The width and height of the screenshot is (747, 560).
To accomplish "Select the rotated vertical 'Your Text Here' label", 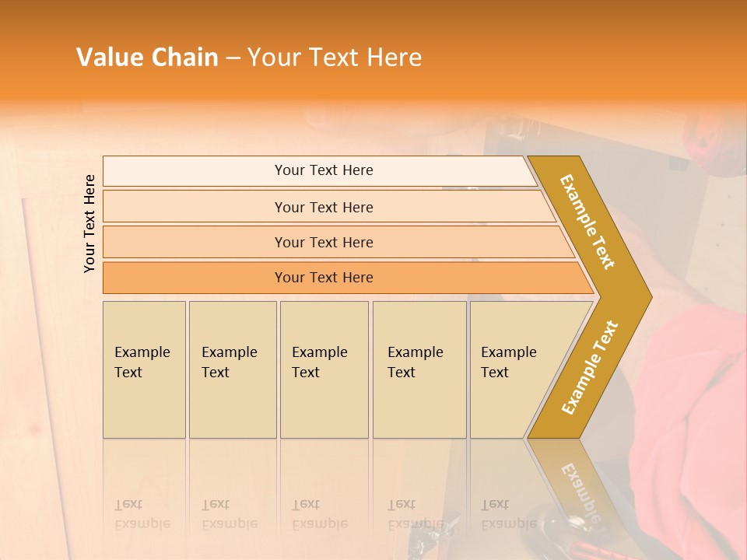I will pyautogui.click(x=89, y=224).
